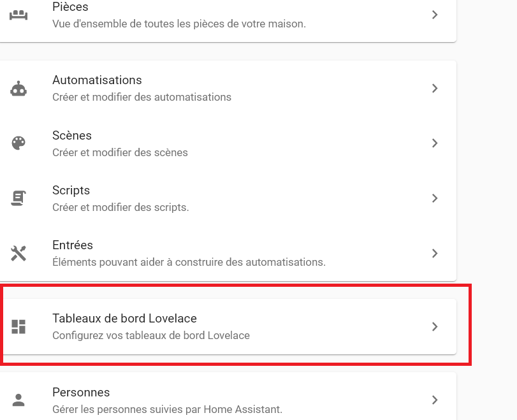Select the chevron beside Scripts
517x420 pixels.
[x=435, y=198]
